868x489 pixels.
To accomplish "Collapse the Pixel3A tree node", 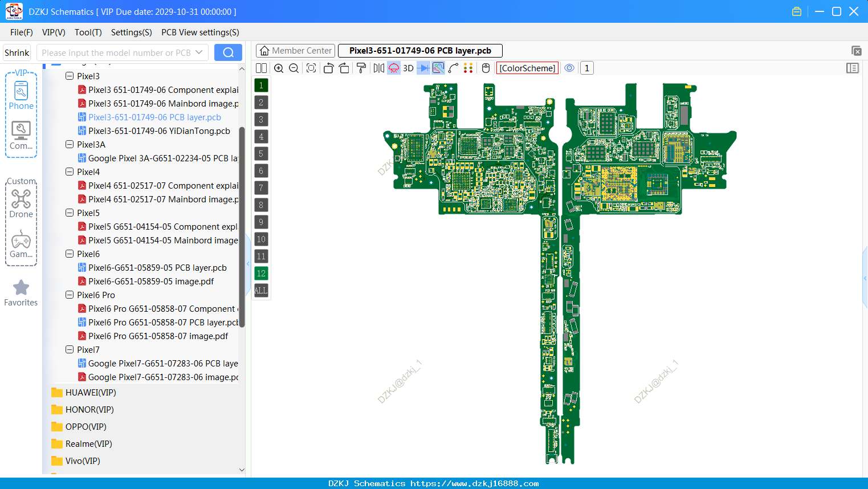I will [x=70, y=144].
